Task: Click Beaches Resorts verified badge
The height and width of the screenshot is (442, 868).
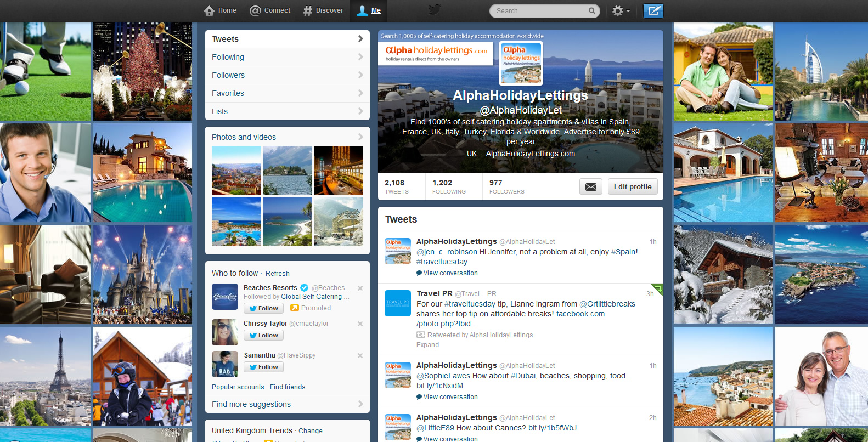Action: click(304, 287)
